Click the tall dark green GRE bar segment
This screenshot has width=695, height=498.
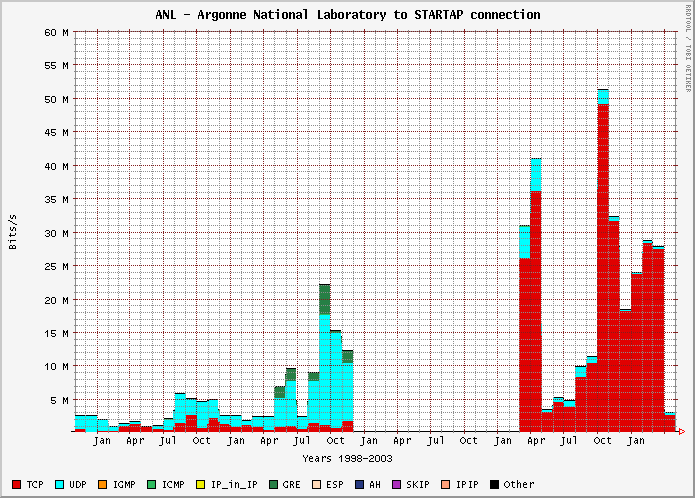click(324, 300)
